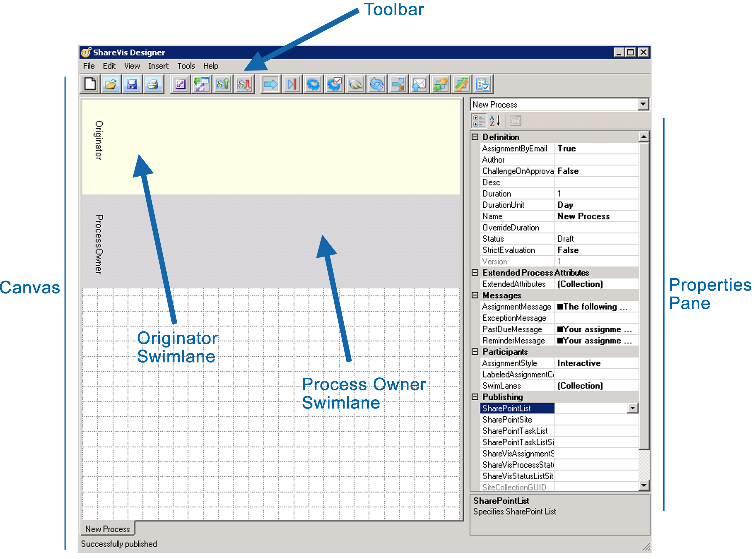Select the PastDueMessage property row
Viewport: 756px width, 559px height.
[x=559, y=329]
